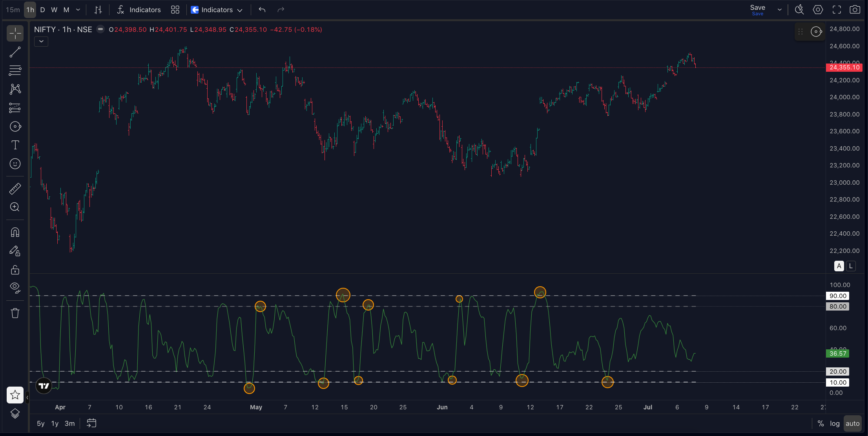
Task: Set range to 1y
Action: tap(55, 423)
